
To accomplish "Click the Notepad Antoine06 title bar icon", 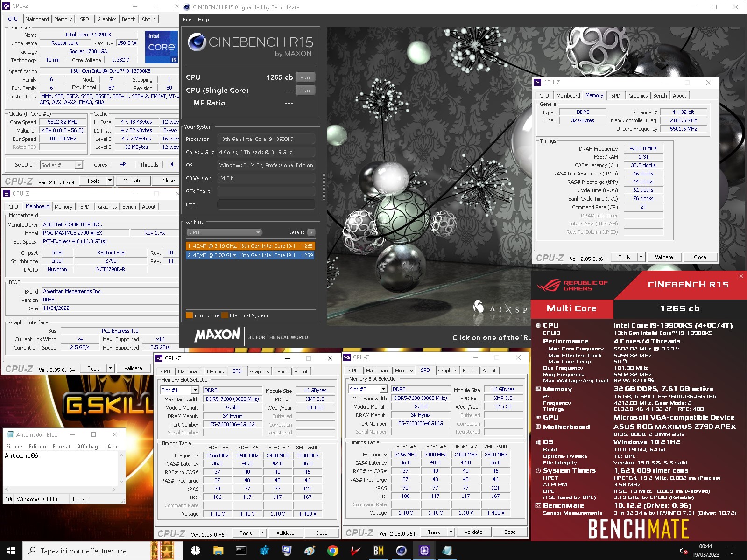I will click(x=10, y=434).
